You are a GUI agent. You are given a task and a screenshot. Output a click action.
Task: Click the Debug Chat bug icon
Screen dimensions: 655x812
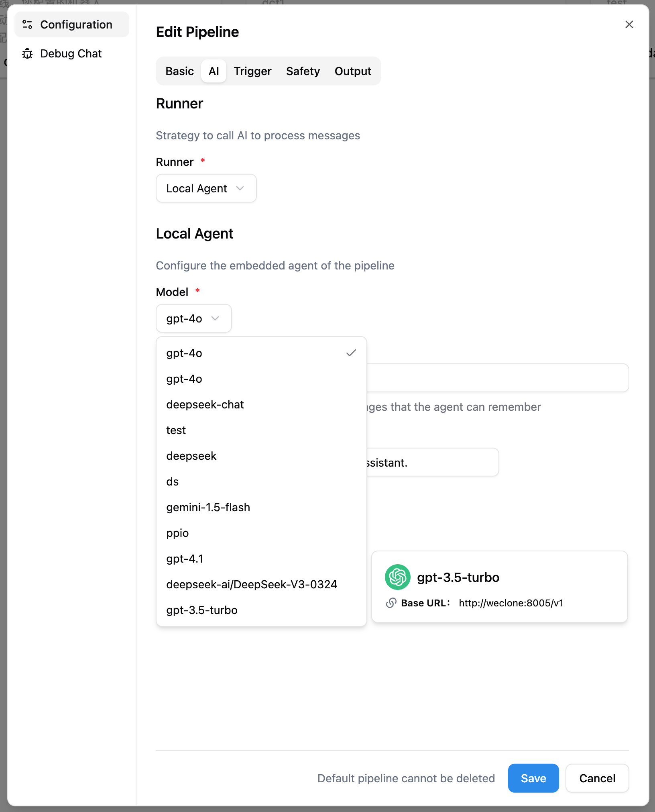[27, 53]
